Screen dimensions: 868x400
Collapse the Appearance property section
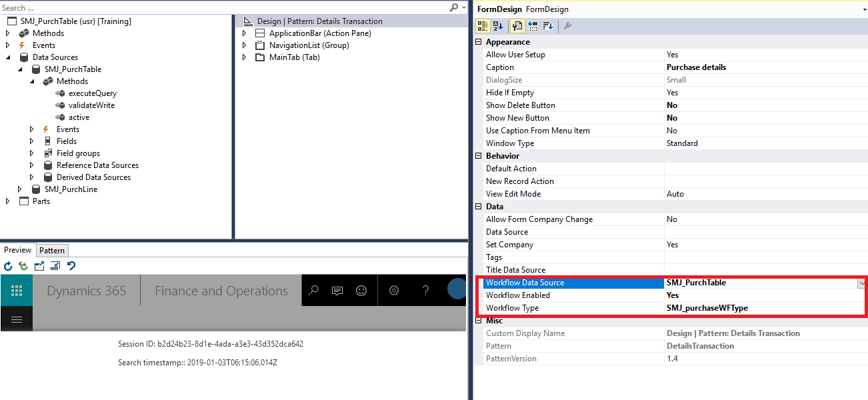[x=477, y=41]
